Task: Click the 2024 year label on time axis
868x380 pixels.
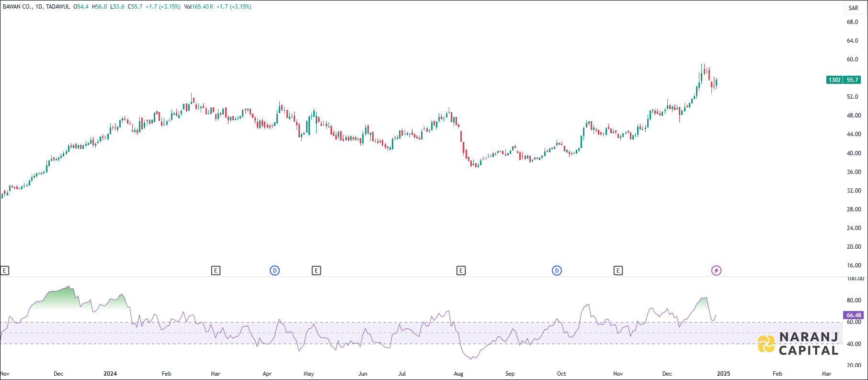Action: pyautogui.click(x=110, y=374)
